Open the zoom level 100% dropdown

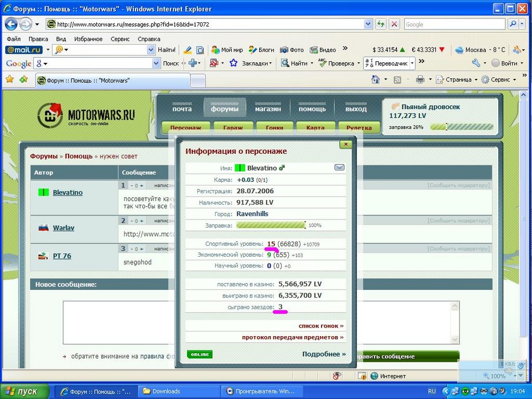(515, 376)
